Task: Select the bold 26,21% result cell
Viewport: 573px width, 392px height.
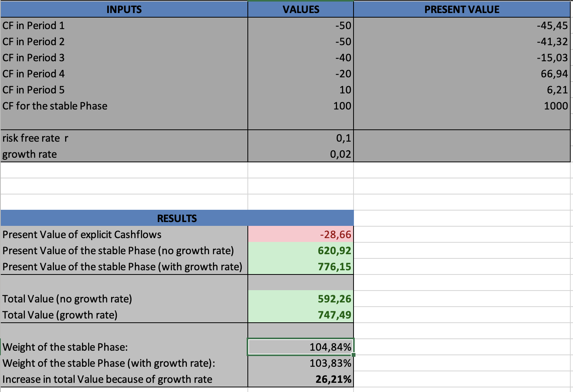Action: tap(301, 379)
